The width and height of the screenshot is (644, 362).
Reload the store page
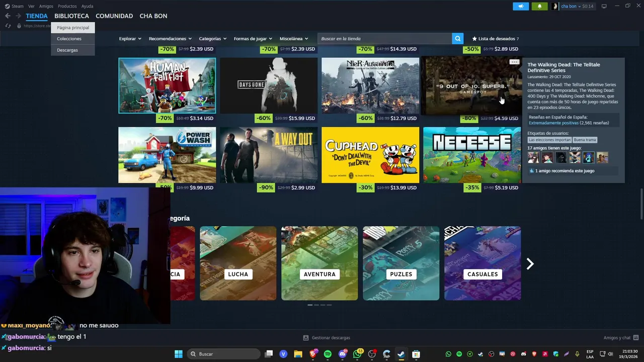(x=8, y=26)
